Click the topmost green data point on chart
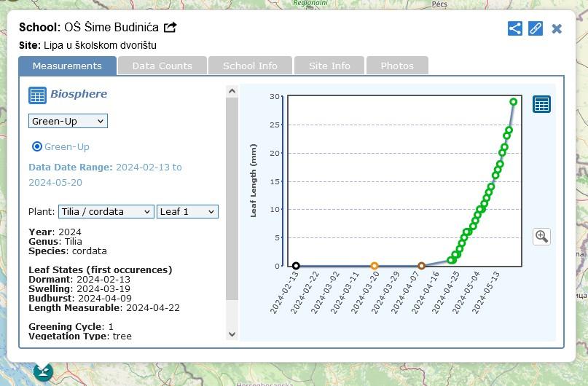The height and width of the screenshot is (386, 588). (514, 102)
